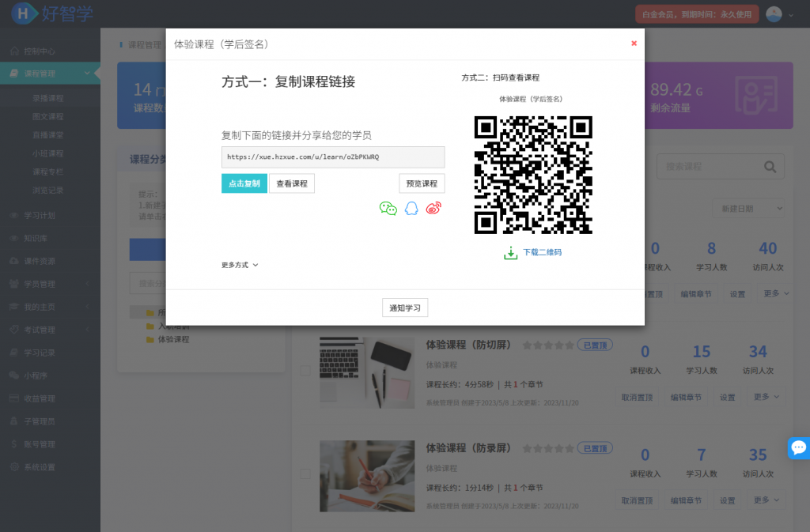Click 取消置顶 for 体验课程（防切屏）

[x=637, y=398]
